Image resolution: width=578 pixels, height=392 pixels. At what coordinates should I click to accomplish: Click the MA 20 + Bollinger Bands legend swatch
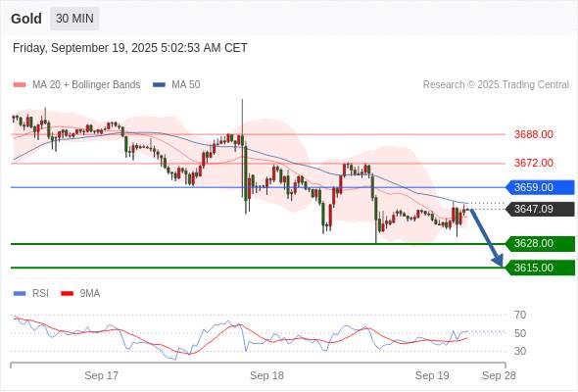coord(20,85)
